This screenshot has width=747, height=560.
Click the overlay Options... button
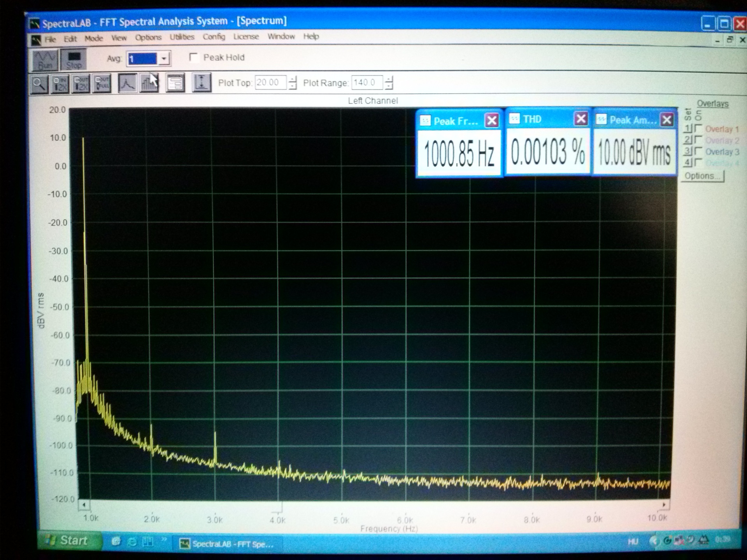coord(703,176)
